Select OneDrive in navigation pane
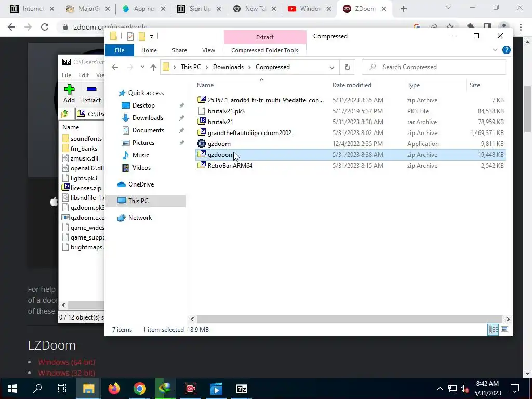Viewport: 532px width, 399px height. 141,184
